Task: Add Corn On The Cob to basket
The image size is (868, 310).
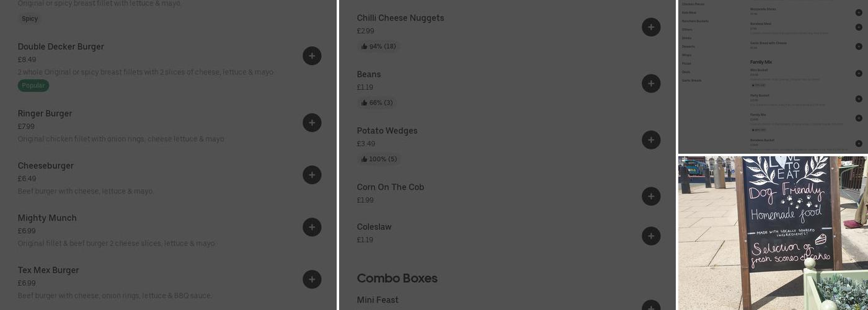Action: tap(651, 196)
